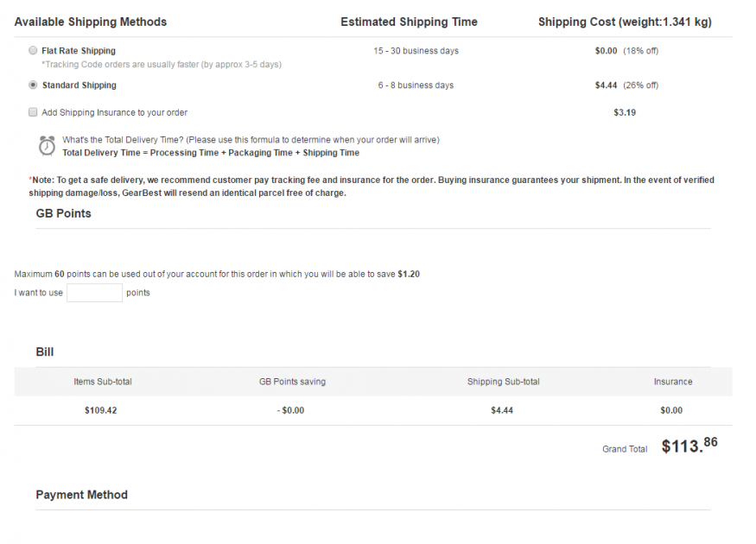Click the Payment Method section heading

tap(82, 495)
